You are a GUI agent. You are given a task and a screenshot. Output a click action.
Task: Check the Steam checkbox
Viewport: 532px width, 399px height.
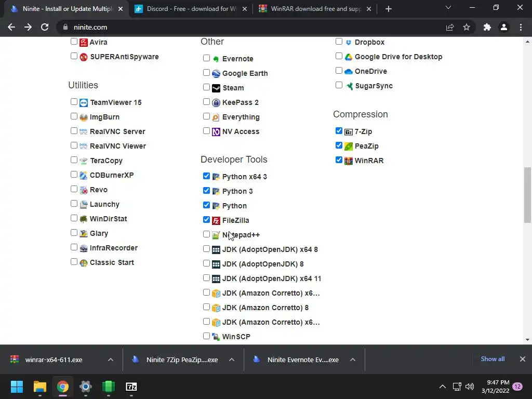coord(206,87)
